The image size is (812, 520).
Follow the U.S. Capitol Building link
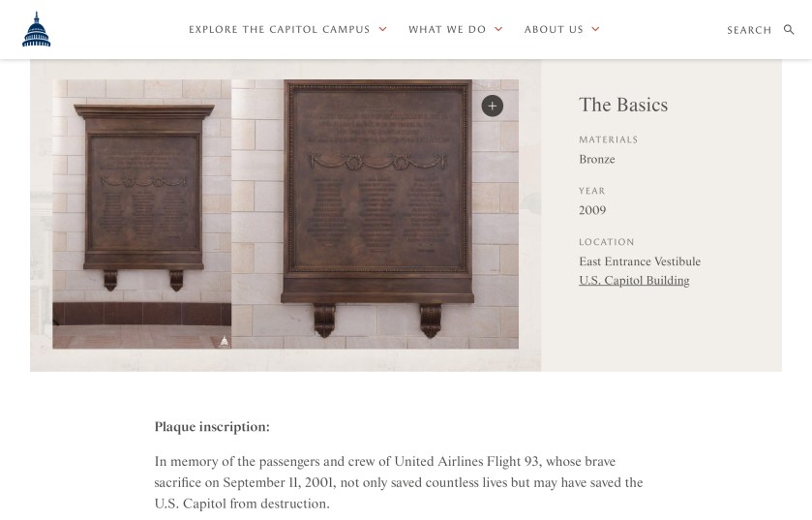634,281
